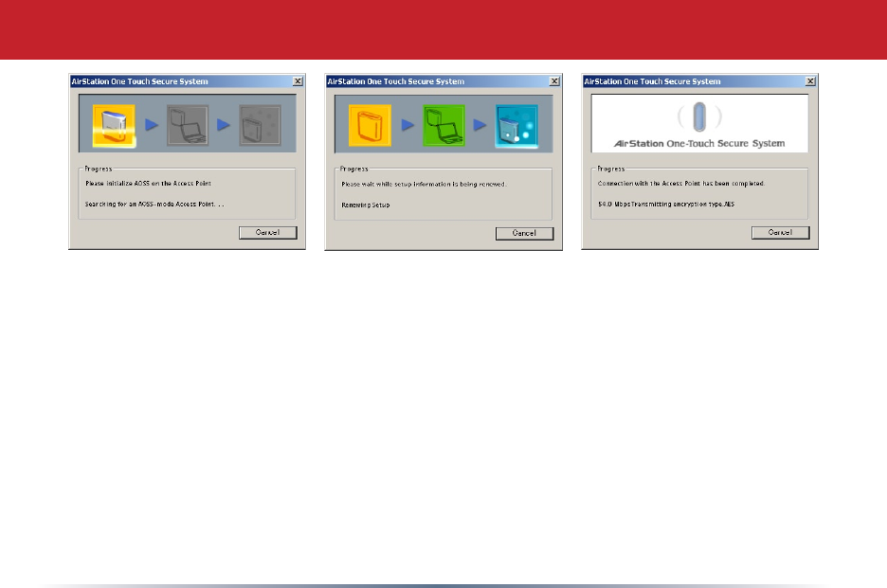Click the orange access point icon in renewing dialog
This screenshot has height=588, width=887.
370,126
